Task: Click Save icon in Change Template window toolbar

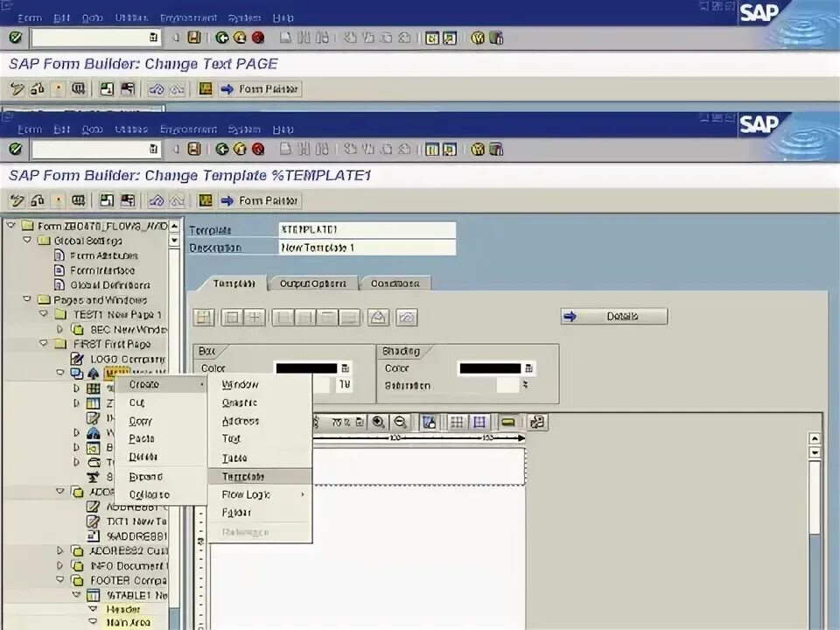Action: 194,149
